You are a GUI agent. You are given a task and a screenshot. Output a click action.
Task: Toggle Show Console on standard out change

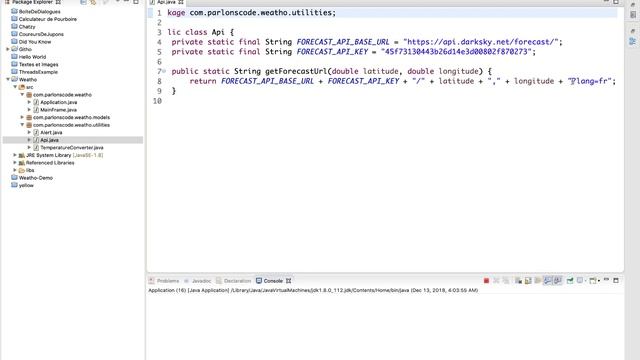[x=548, y=281]
